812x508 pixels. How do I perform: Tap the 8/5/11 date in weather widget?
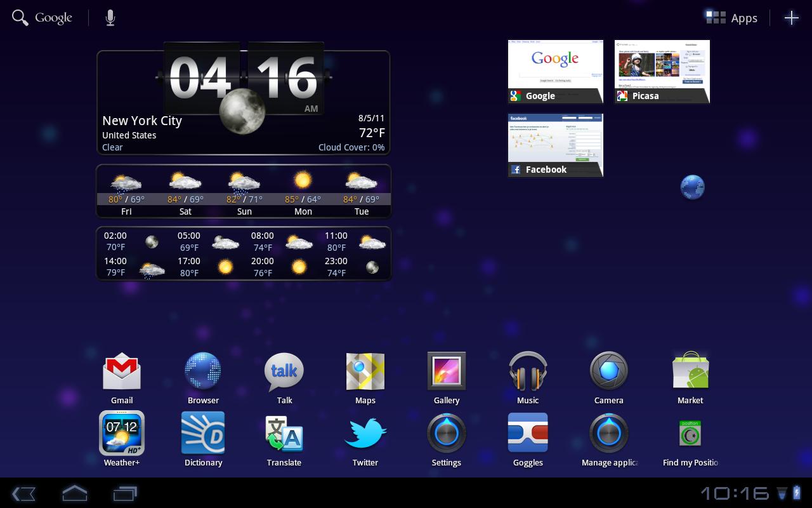pyautogui.click(x=371, y=118)
